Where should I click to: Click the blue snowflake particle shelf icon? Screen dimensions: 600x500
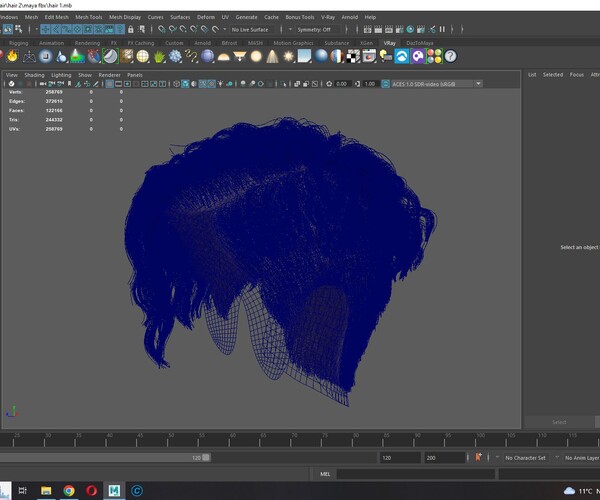click(x=175, y=57)
